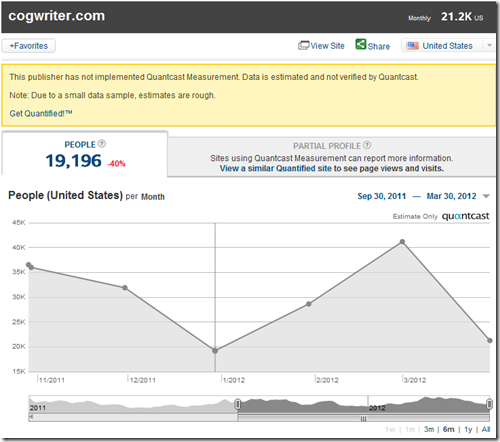
Task: Click the help icon next to PEOPLE
Action: coord(102,144)
